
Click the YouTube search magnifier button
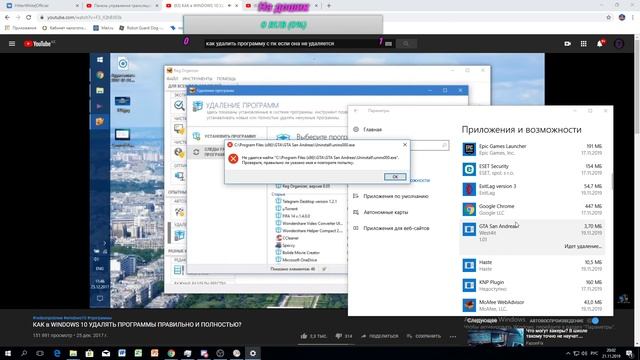click(x=406, y=44)
